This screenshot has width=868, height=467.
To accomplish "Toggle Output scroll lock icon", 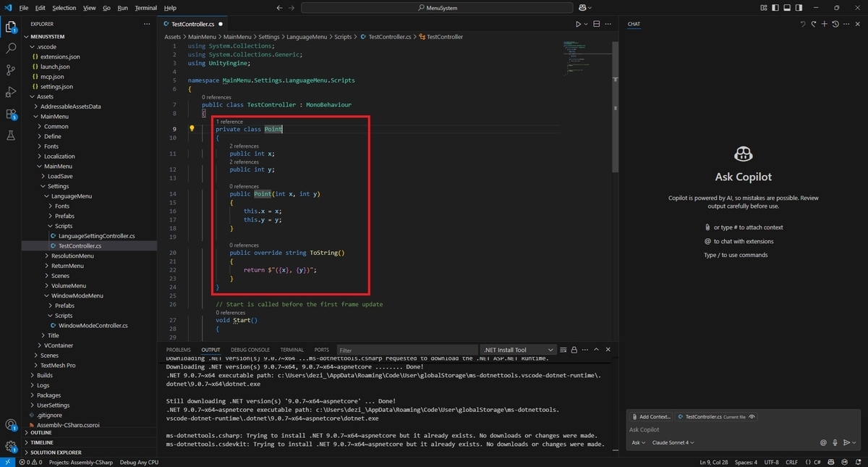I will [574, 350].
